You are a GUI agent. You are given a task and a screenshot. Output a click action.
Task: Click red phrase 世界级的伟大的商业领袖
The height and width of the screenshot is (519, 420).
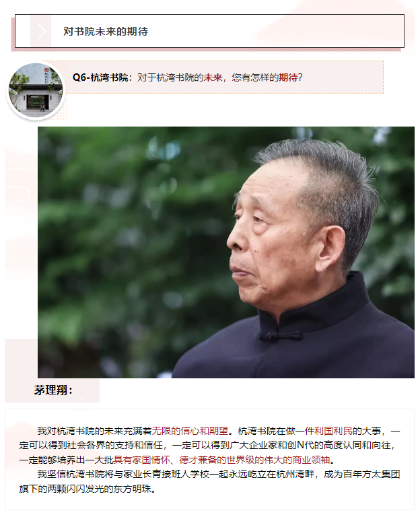click(278, 460)
